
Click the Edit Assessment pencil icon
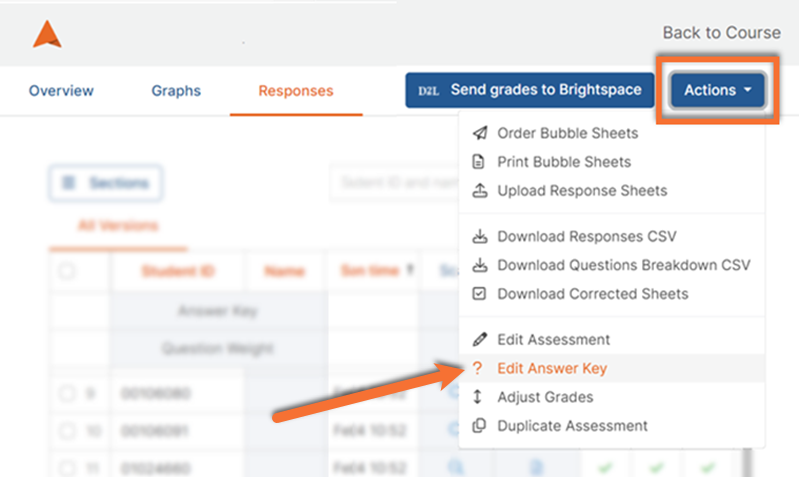click(x=480, y=340)
